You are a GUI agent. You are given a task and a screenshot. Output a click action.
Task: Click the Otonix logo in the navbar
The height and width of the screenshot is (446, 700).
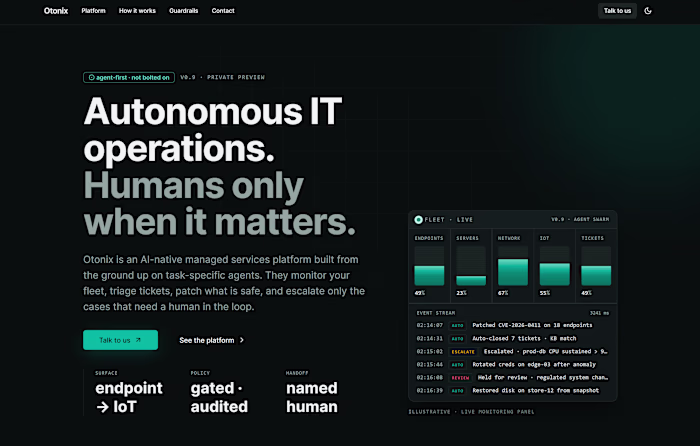tap(56, 11)
